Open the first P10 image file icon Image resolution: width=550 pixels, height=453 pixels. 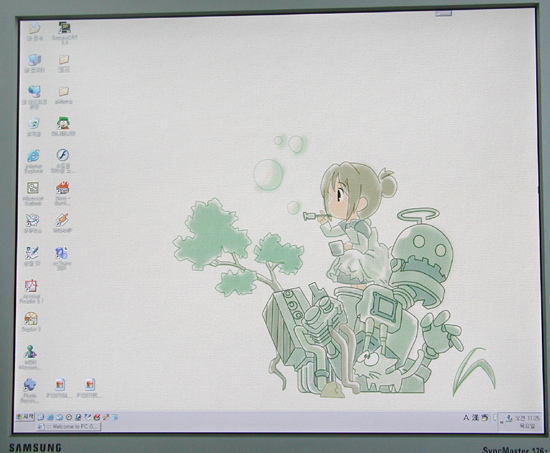(60, 388)
